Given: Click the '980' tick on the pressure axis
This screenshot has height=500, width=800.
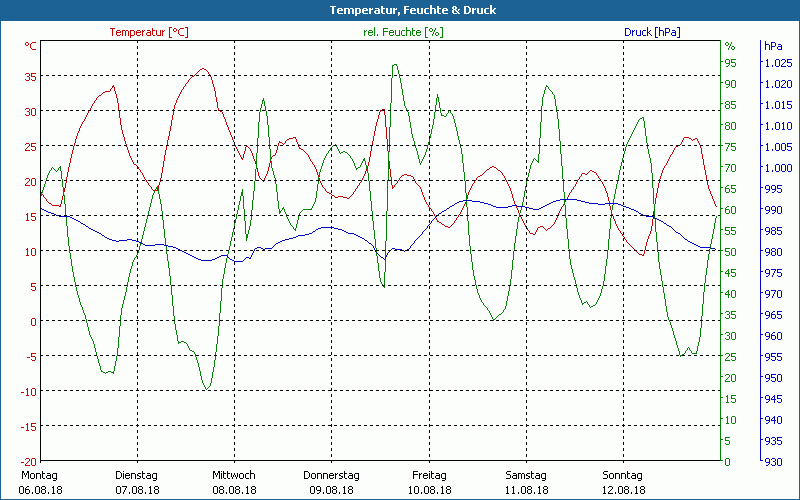Looking at the screenshot, I should pos(773,252).
